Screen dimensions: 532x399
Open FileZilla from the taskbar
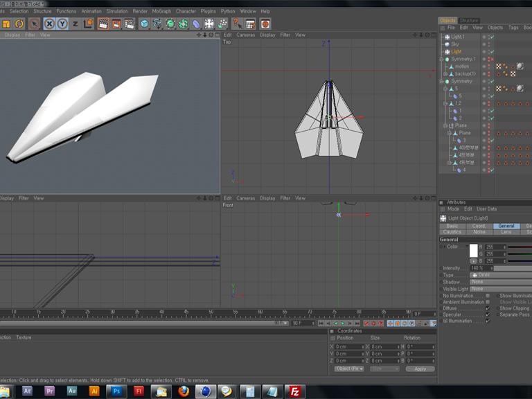tap(295, 391)
